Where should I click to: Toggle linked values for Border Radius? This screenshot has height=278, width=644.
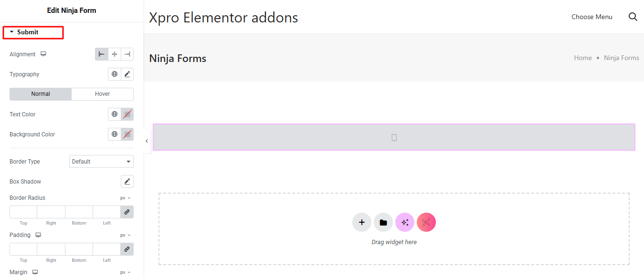tap(127, 212)
